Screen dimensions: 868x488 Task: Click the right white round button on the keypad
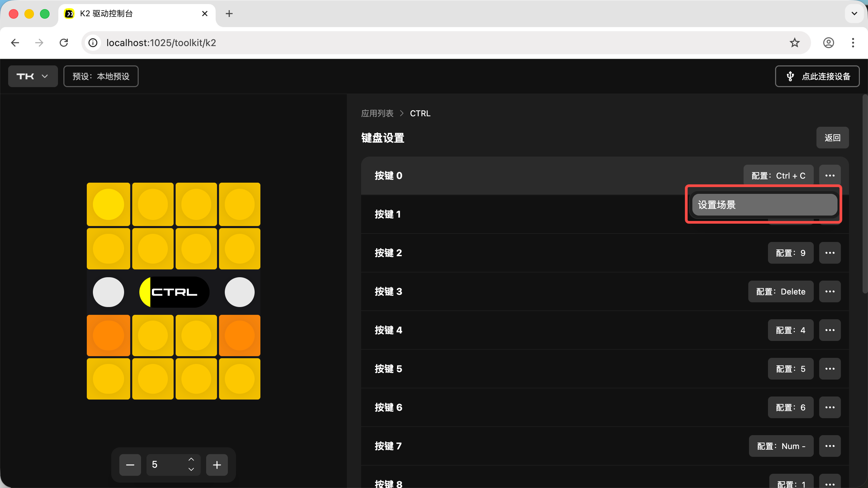[x=239, y=292]
